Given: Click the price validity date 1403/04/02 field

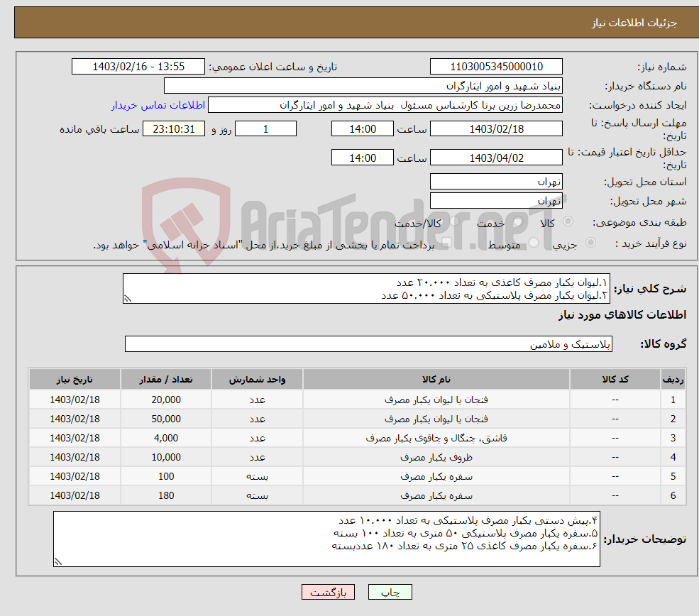Looking at the screenshot, I should coord(496,158).
